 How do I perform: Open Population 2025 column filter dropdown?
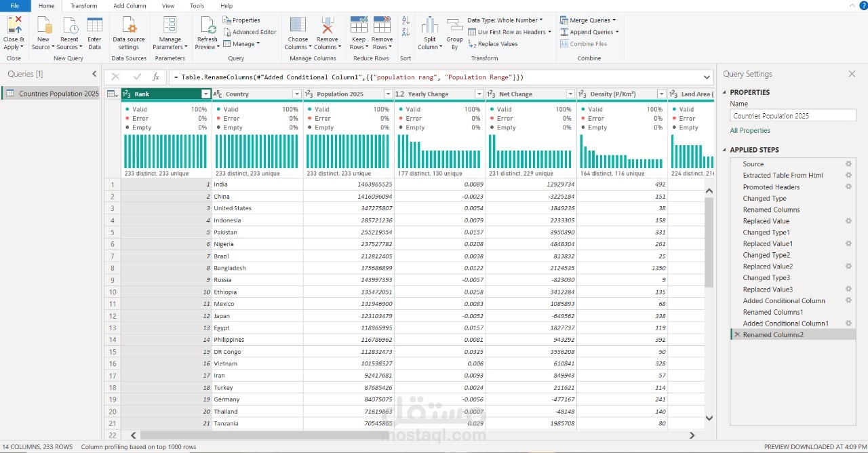(388, 94)
